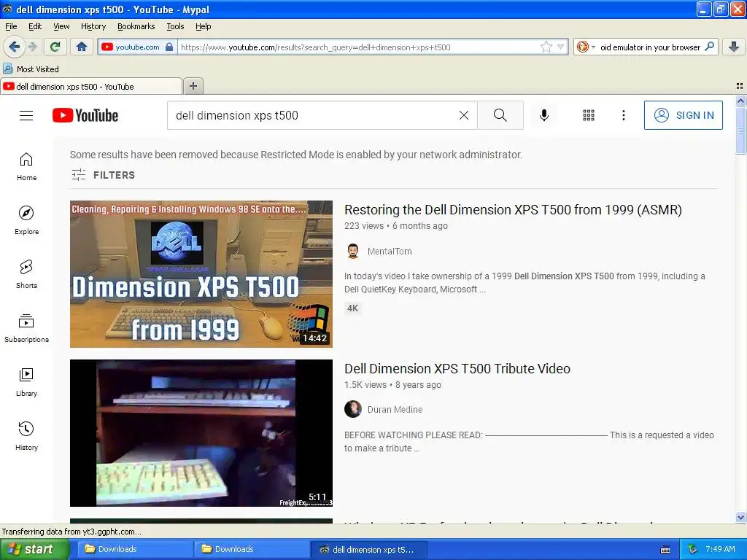747x560 pixels.
Task: Open Most Visited bookmarks folder
Action: pyautogui.click(x=31, y=69)
